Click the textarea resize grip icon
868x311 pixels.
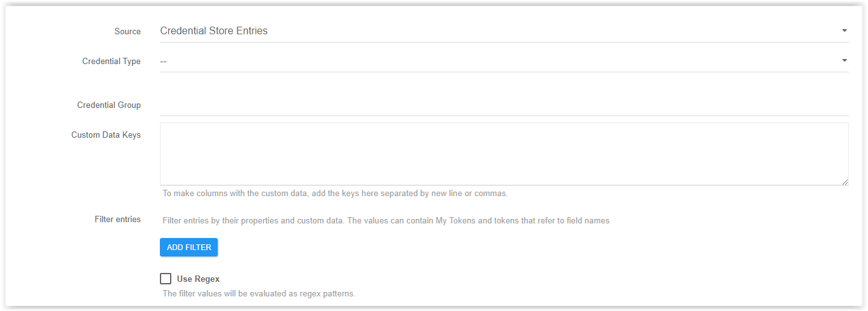tap(845, 182)
